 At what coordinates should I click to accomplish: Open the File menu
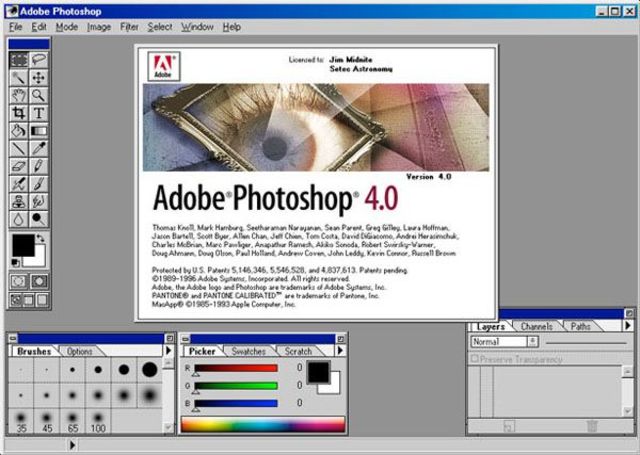pos(16,27)
